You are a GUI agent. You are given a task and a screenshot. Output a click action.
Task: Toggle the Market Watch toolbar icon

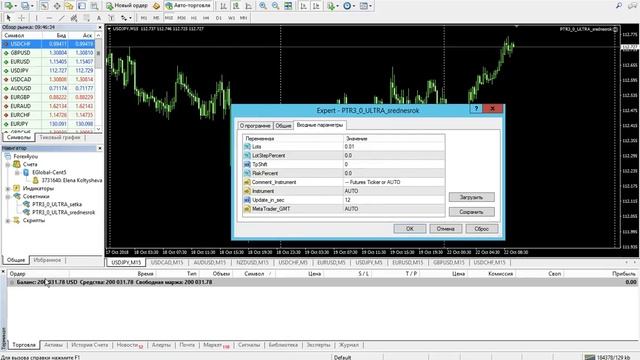(x=44, y=6)
